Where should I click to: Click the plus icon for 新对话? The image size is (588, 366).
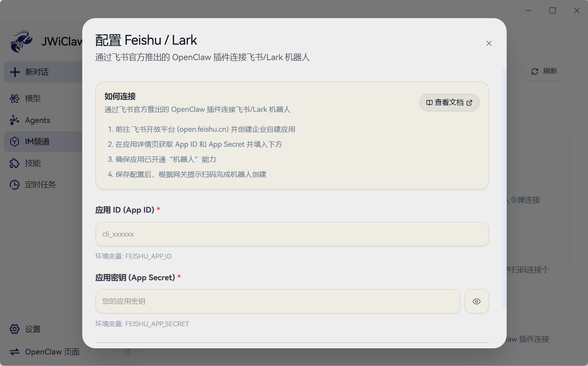(15, 72)
